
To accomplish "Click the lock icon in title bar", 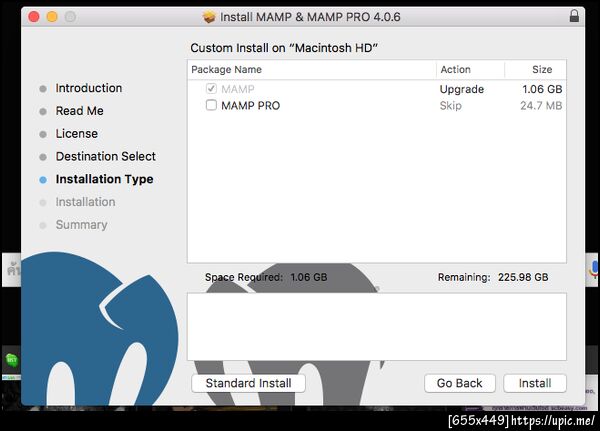I will tap(574, 16).
